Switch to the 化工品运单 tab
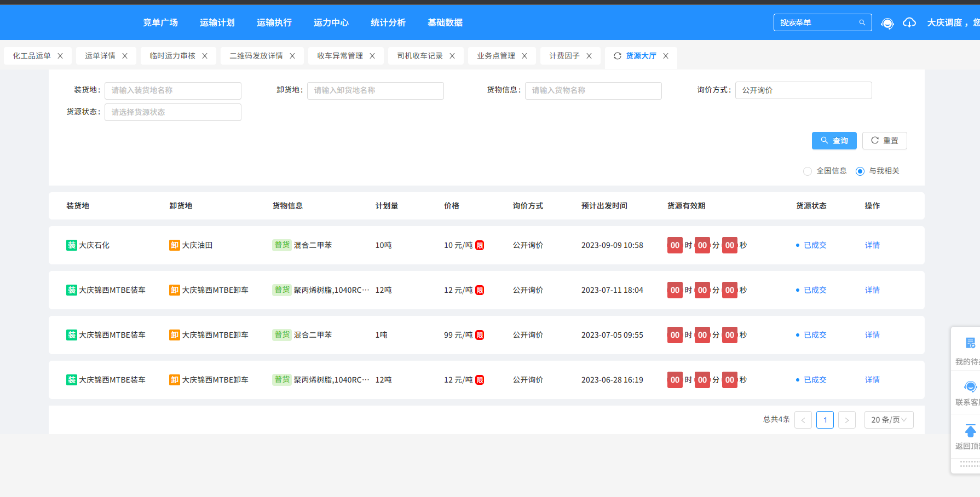The image size is (980, 497). click(32, 56)
